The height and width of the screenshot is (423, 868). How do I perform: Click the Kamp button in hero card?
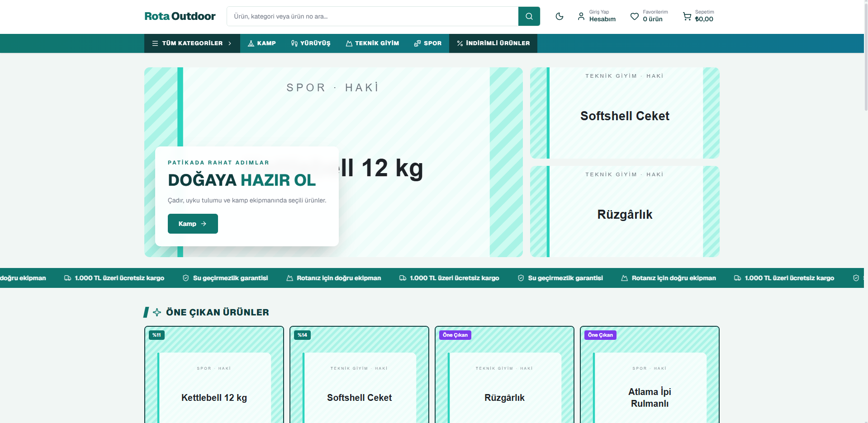(193, 224)
